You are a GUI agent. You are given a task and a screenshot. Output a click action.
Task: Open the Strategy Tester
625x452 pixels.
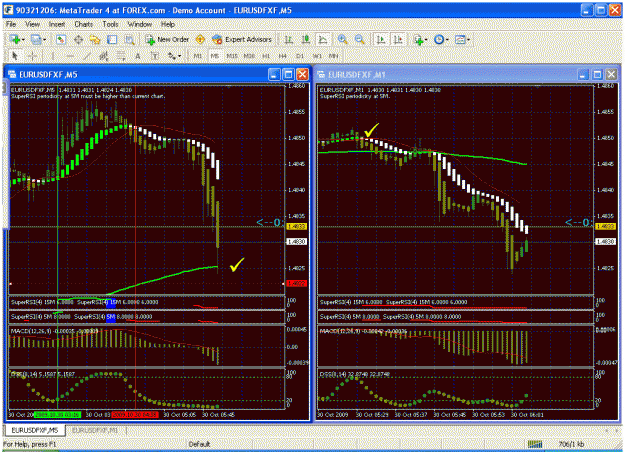tap(130, 39)
